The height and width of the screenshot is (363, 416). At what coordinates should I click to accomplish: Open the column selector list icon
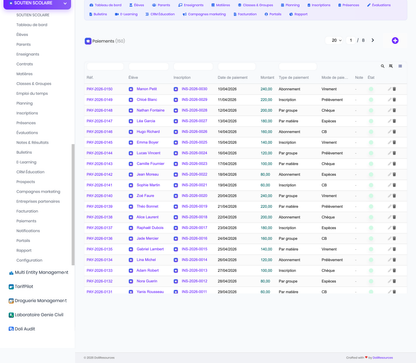click(x=400, y=66)
